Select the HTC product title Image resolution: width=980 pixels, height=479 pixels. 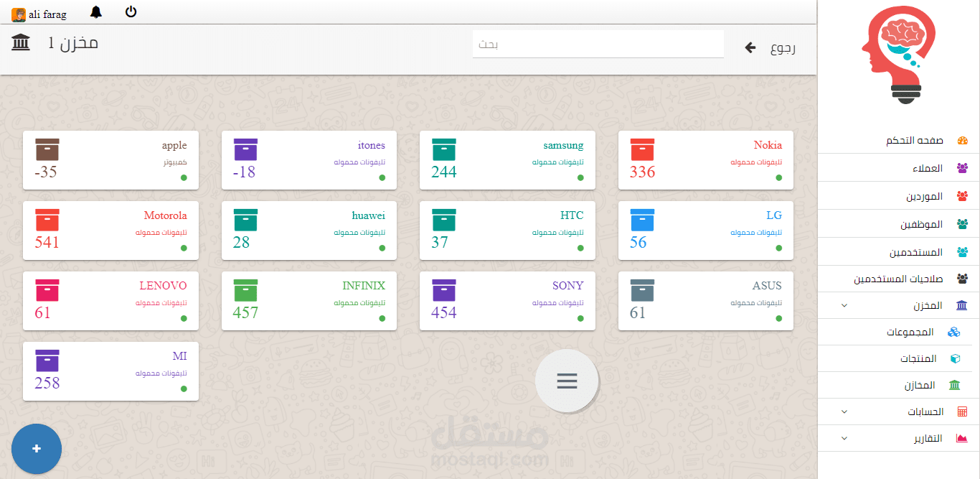coord(572,215)
